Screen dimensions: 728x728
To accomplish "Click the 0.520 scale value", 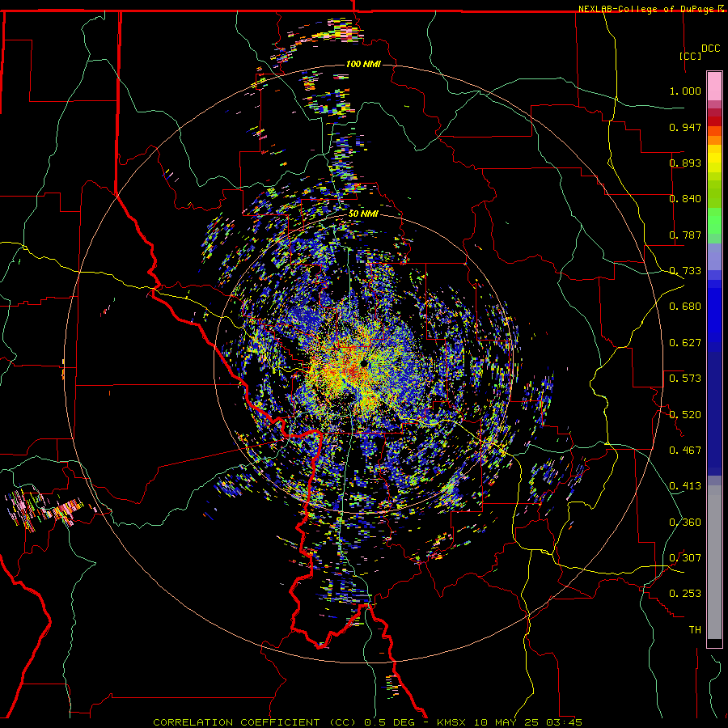I will (685, 415).
